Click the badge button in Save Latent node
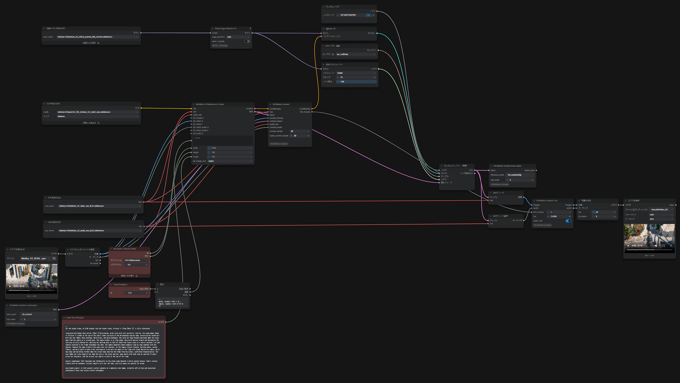680x383 pixels. 500,184
